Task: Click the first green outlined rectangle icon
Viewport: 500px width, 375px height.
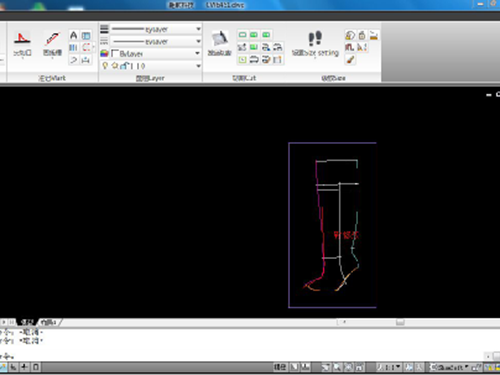Action: coord(243,35)
